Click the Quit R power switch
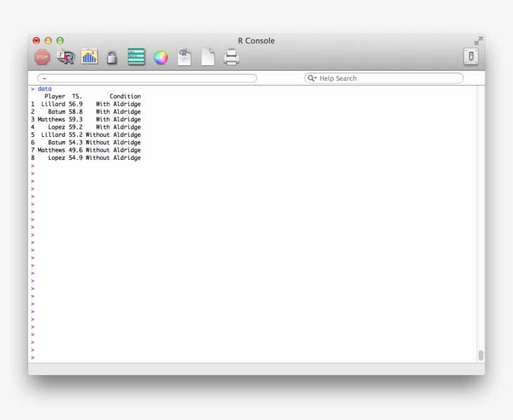The height and width of the screenshot is (420, 513). [470, 57]
